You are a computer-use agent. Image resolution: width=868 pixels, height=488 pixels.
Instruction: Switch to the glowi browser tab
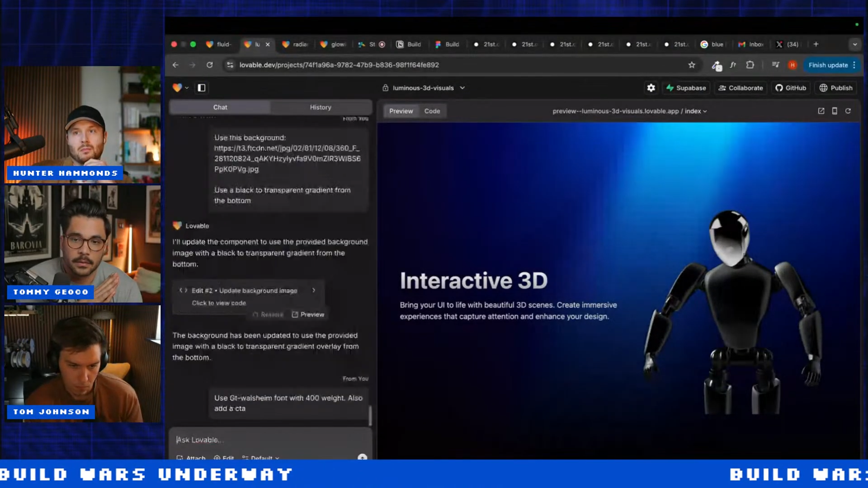333,44
